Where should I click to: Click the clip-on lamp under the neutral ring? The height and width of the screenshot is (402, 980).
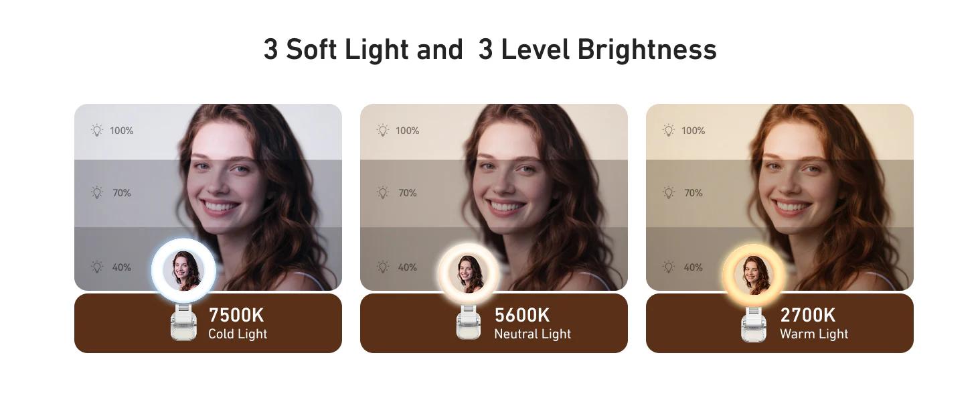469,323
